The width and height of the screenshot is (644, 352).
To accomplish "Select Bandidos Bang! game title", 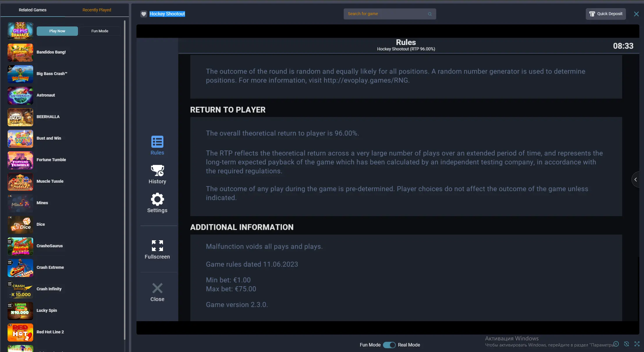I will 51,52.
